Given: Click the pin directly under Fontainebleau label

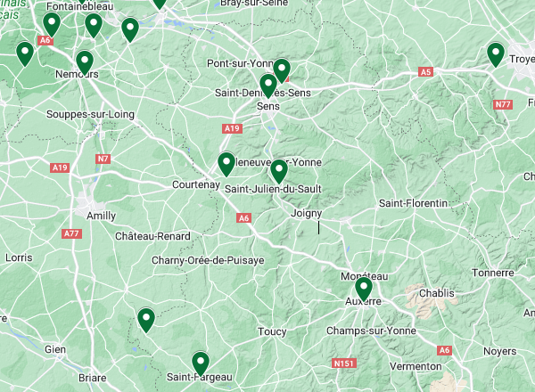Looking at the screenshot, I should point(94,26).
